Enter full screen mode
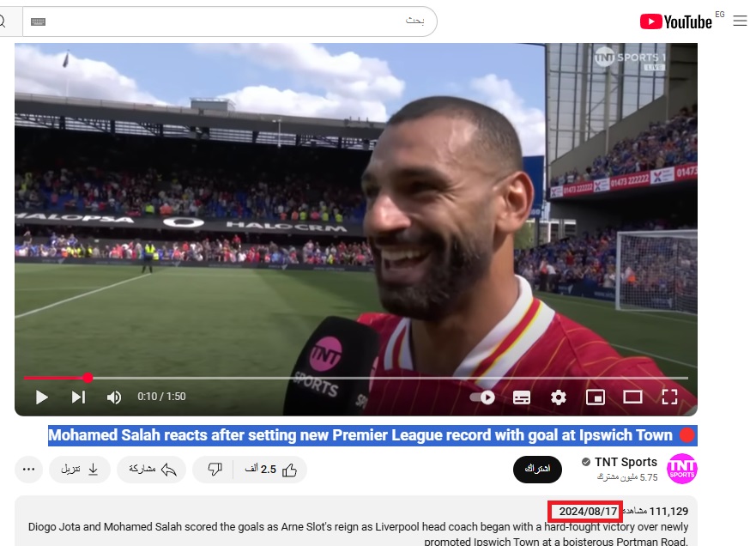756x546 pixels. click(x=669, y=397)
